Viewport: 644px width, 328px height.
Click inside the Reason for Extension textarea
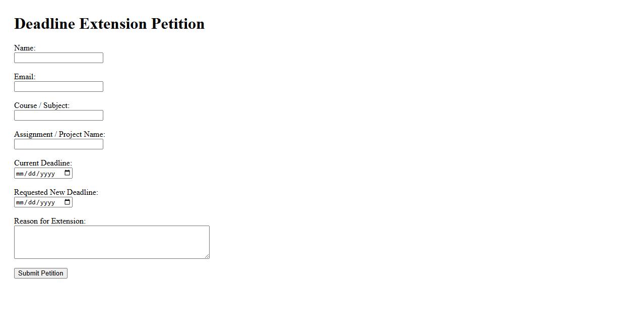[111, 242]
